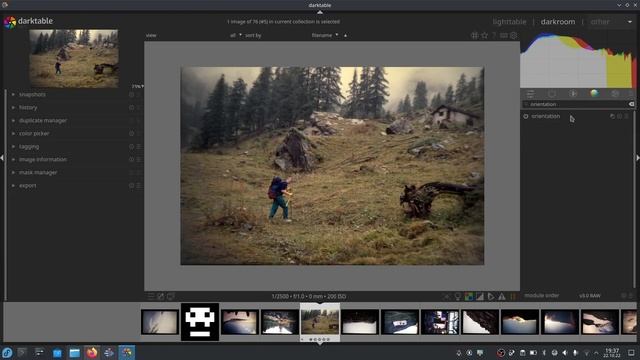
Task: Open the quick presets icon below the image
Action: click(151, 296)
